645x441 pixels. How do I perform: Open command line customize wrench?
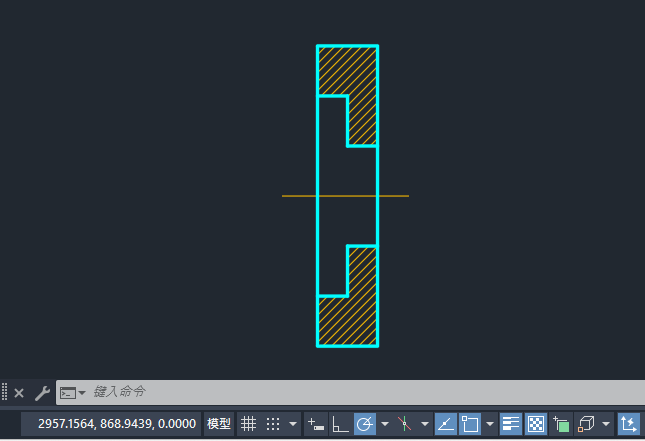tap(42, 393)
